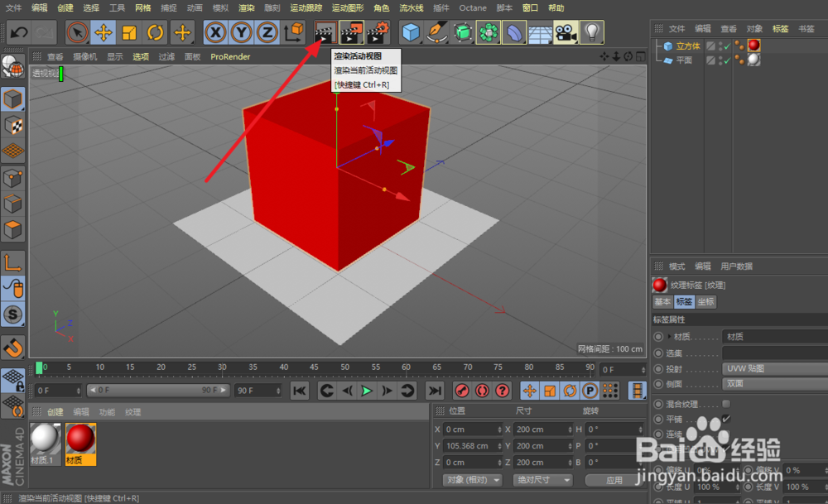Open the Octane menu

pyautogui.click(x=473, y=8)
